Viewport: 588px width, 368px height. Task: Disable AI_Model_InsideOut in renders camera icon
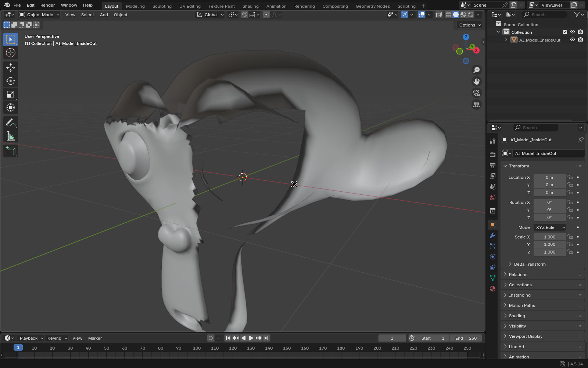coord(580,40)
